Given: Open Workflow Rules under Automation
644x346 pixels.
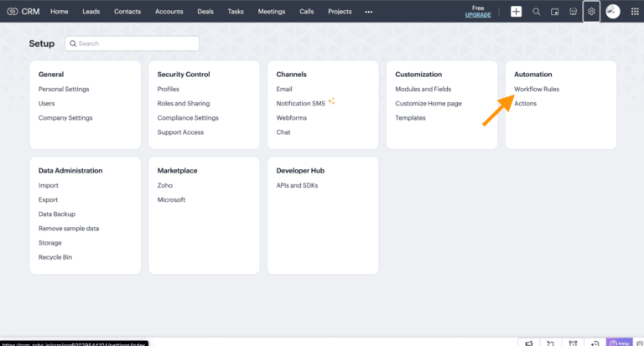Looking at the screenshot, I should tap(537, 89).
